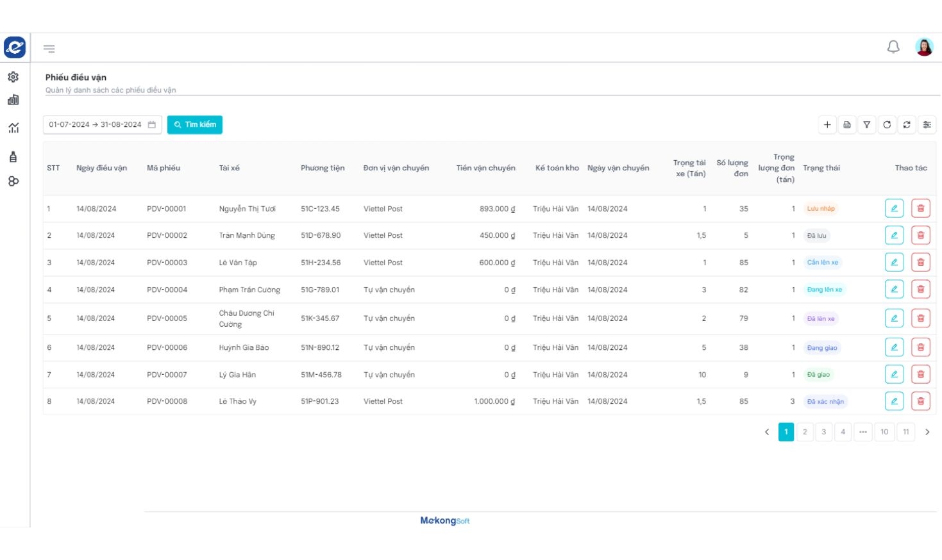Screen dimensions: 942x560
Task: Go to page 2 of results
Action: [805, 432]
